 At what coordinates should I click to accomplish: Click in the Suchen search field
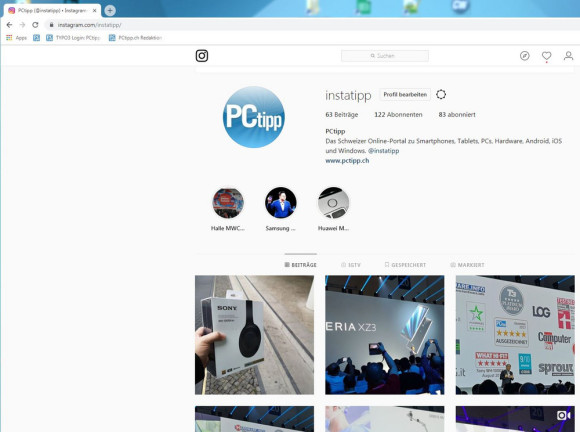pyautogui.click(x=385, y=56)
